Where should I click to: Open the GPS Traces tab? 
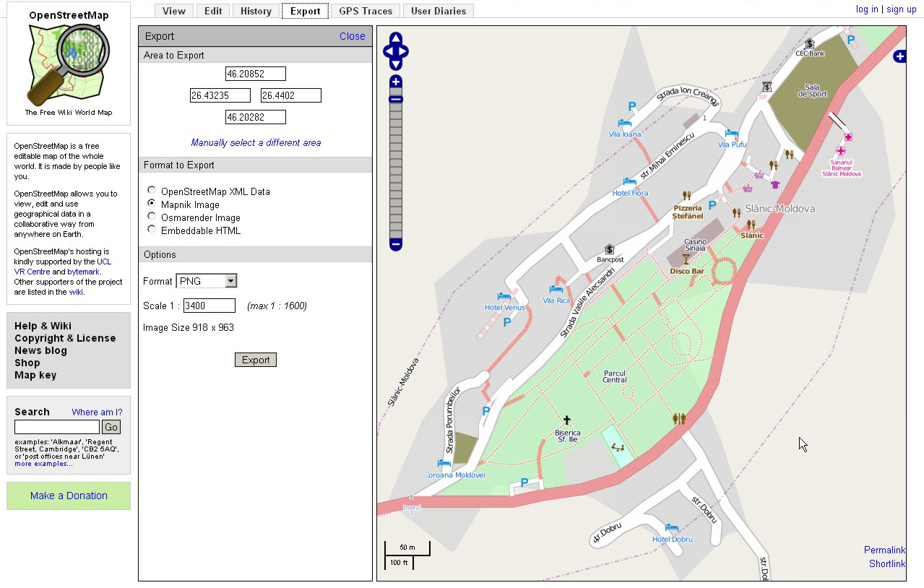pyautogui.click(x=366, y=11)
